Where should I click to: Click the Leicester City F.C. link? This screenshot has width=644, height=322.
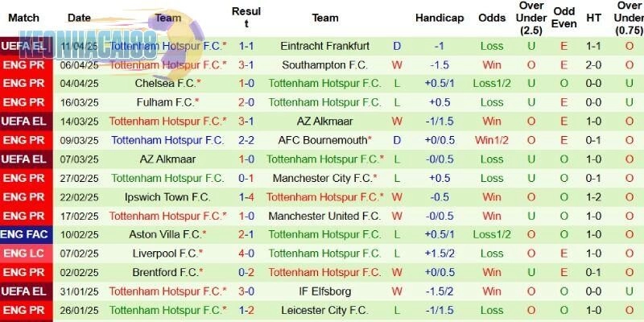pyautogui.click(x=324, y=310)
